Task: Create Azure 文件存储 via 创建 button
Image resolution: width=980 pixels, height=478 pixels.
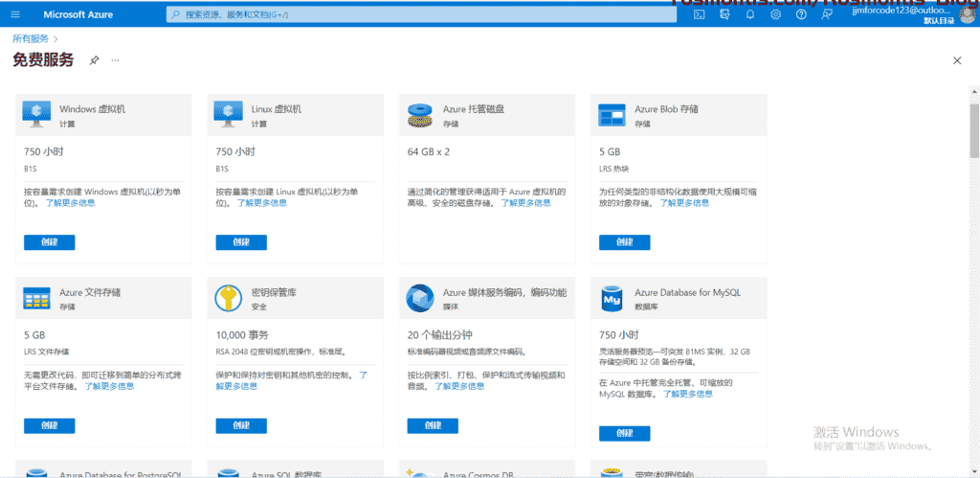Action: pos(50,425)
